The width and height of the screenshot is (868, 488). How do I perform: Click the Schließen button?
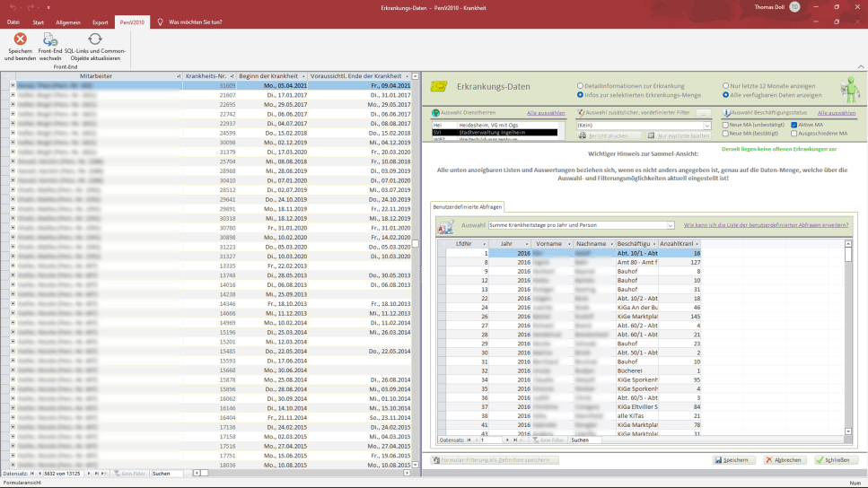(x=836, y=459)
